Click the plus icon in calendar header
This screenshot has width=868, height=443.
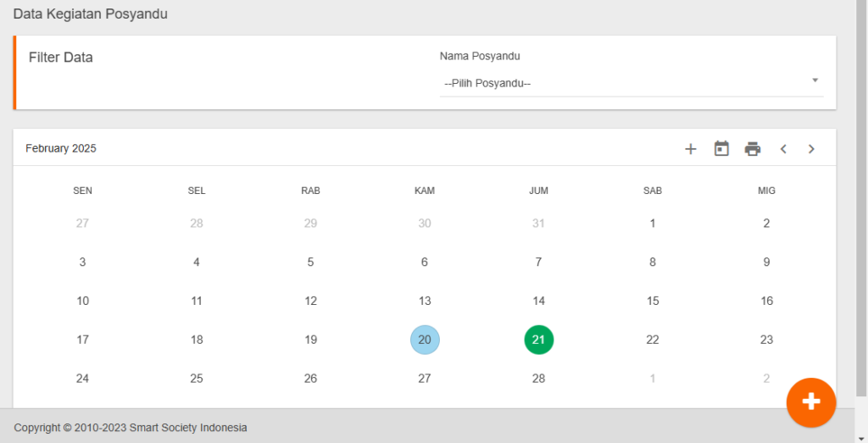[690, 149]
